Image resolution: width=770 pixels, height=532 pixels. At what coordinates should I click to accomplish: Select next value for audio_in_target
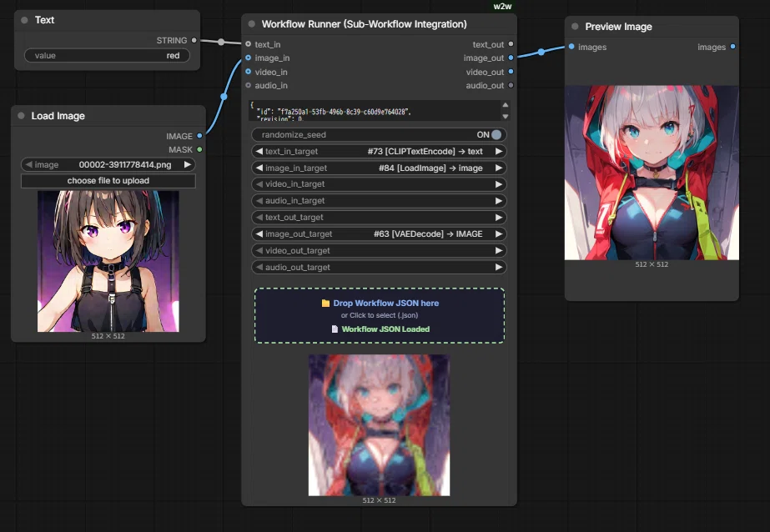(498, 201)
